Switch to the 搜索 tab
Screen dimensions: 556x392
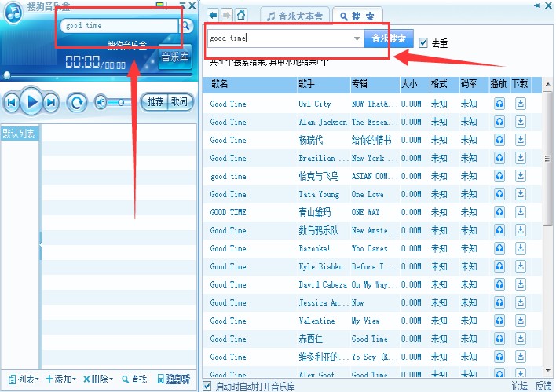357,16
